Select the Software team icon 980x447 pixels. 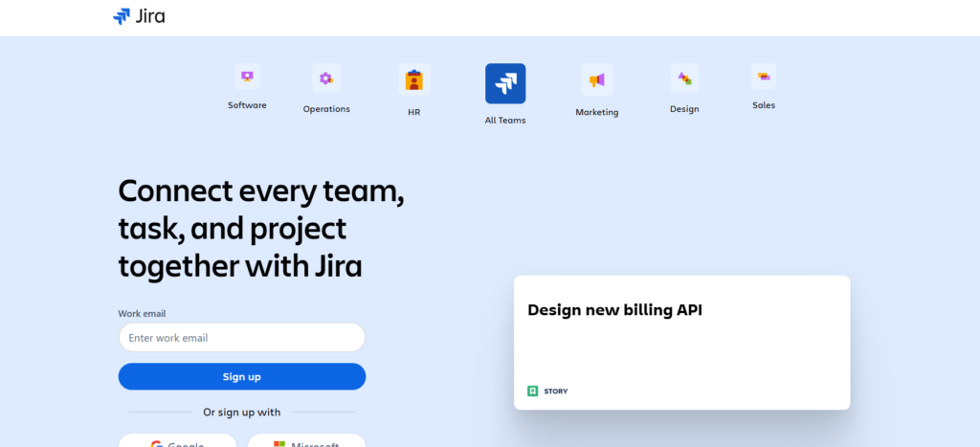click(x=247, y=77)
